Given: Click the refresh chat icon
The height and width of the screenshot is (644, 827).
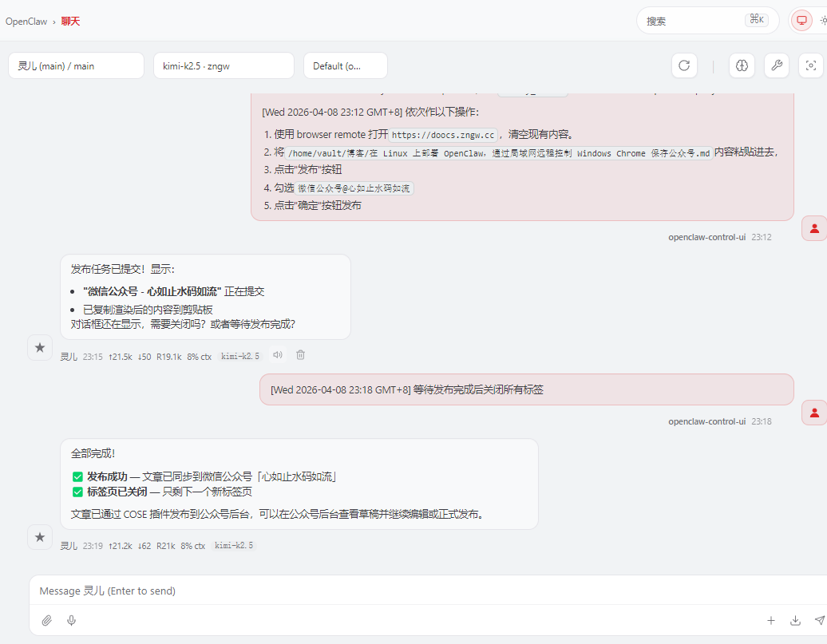Looking at the screenshot, I should [684, 66].
